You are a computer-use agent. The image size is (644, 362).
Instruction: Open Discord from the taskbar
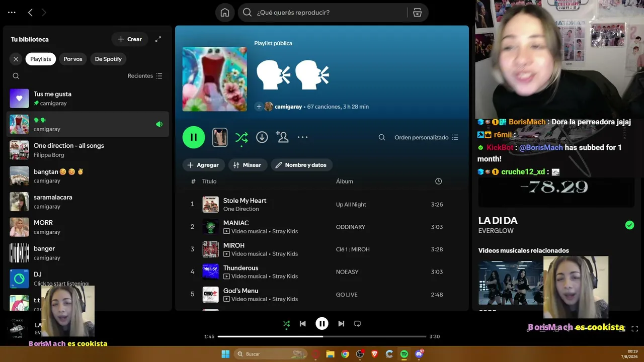pyautogui.click(x=419, y=354)
